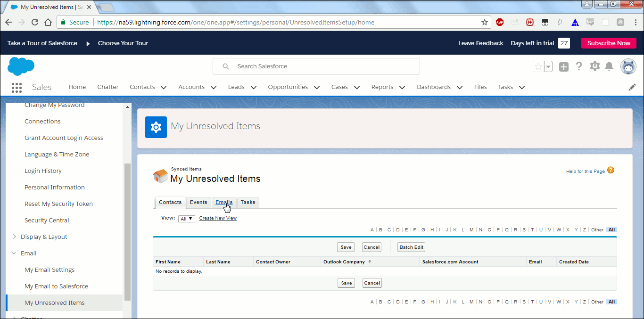Click the pencil edit navigation icon

tap(632, 87)
